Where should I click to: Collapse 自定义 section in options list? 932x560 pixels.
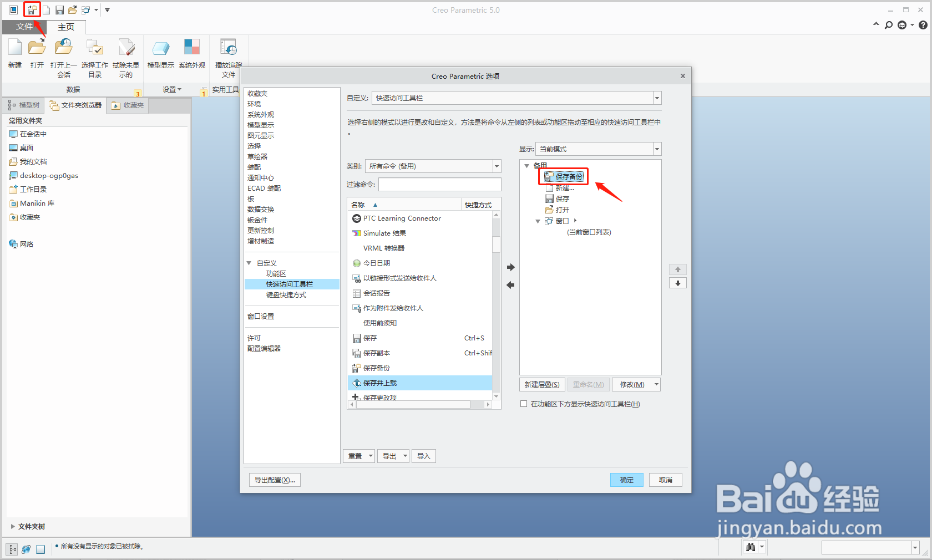(249, 263)
